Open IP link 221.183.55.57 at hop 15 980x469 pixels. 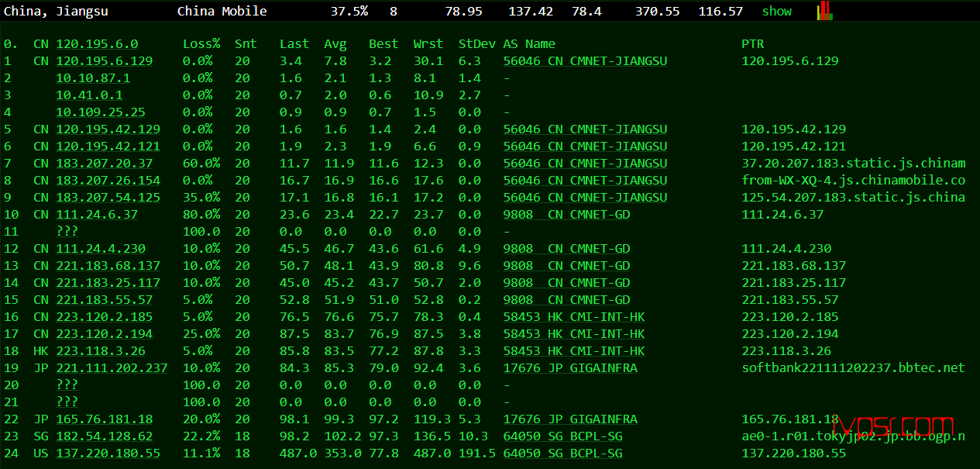[105, 300]
